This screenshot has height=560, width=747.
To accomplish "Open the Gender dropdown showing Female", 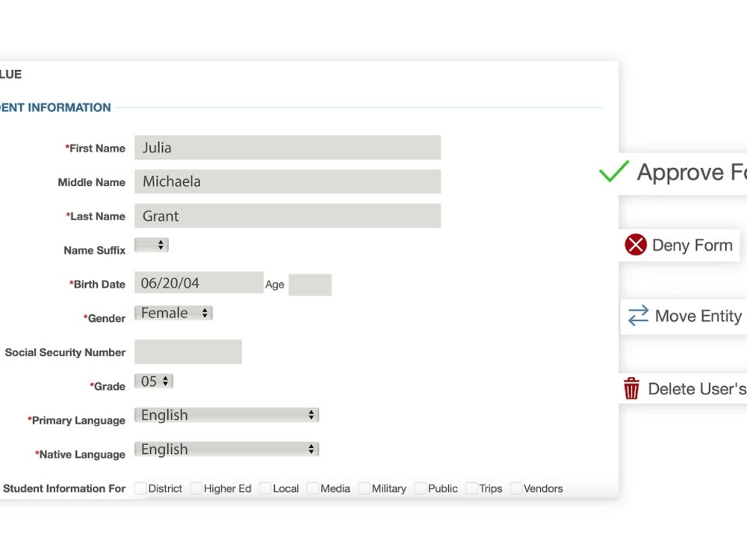I will click(173, 313).
